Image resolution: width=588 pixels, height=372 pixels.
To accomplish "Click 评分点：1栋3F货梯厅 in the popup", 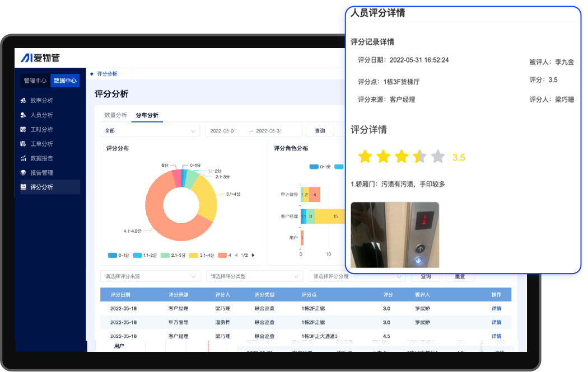I will [389, 82].
